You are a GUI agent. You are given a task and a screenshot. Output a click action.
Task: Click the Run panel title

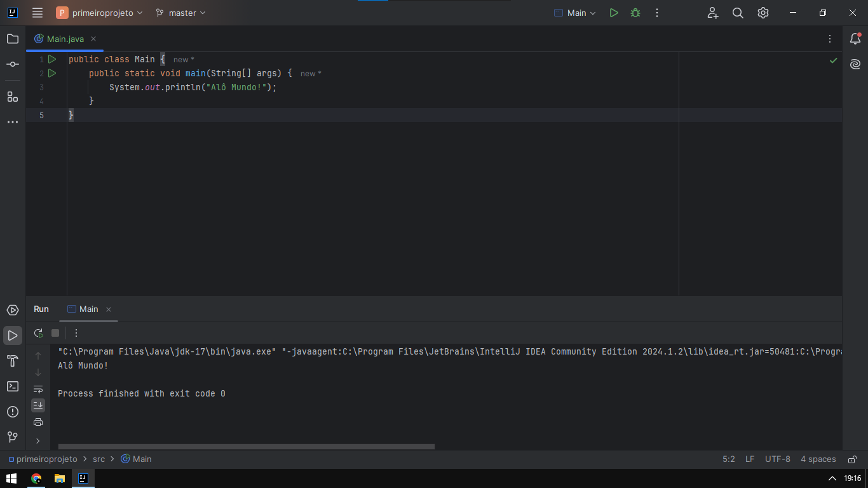click(41, 309)
